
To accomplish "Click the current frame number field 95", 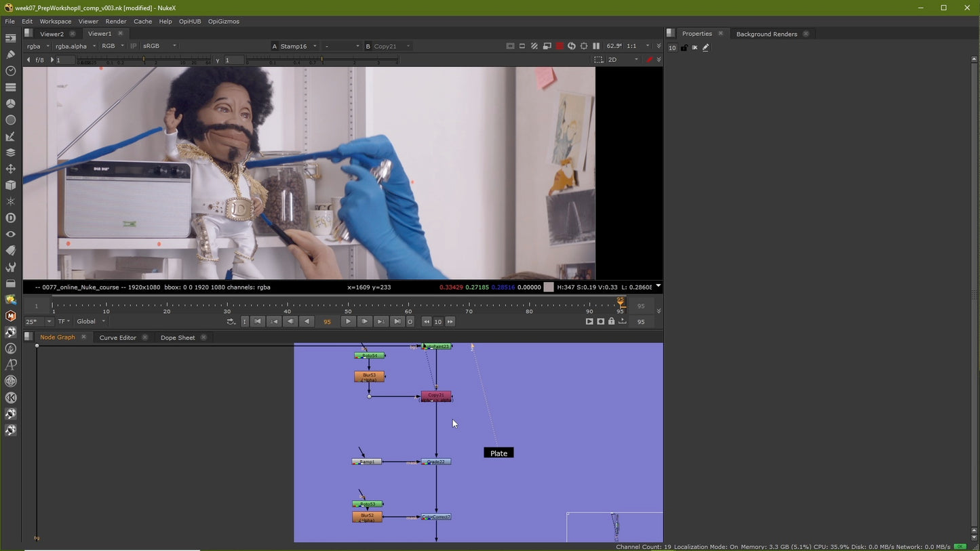I will 327,322.
